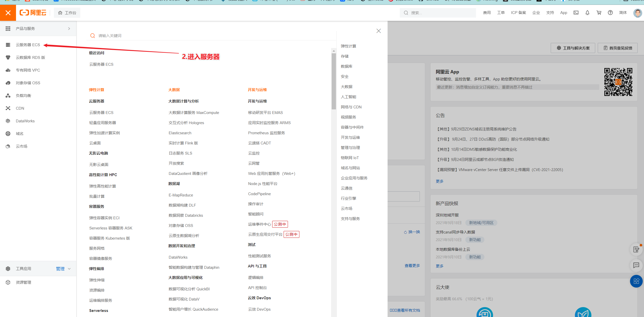The width and height of the screenshot is (644, 317).
Task: Open the 管理 dropdown beside 工具应用
Action: (x=63, y=269)
